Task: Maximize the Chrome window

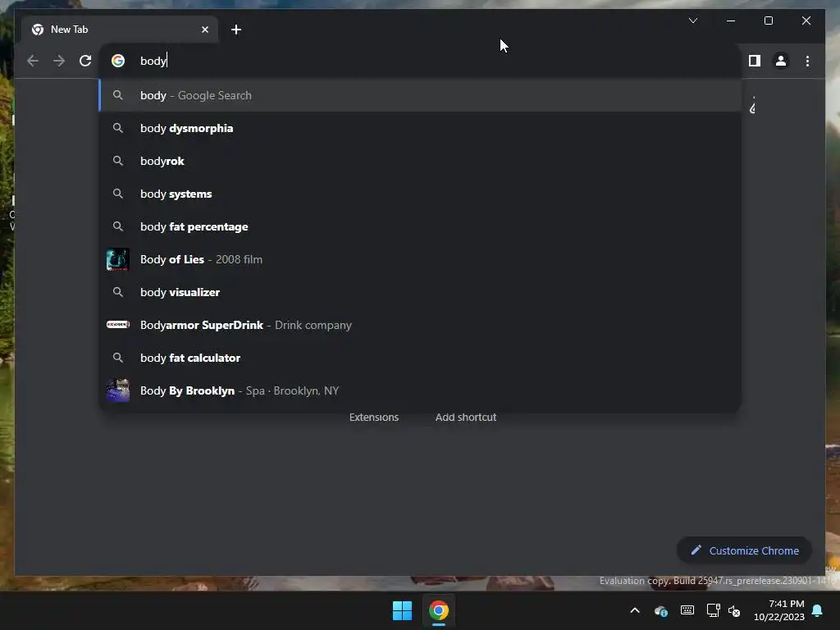Action: pos(768,21)
